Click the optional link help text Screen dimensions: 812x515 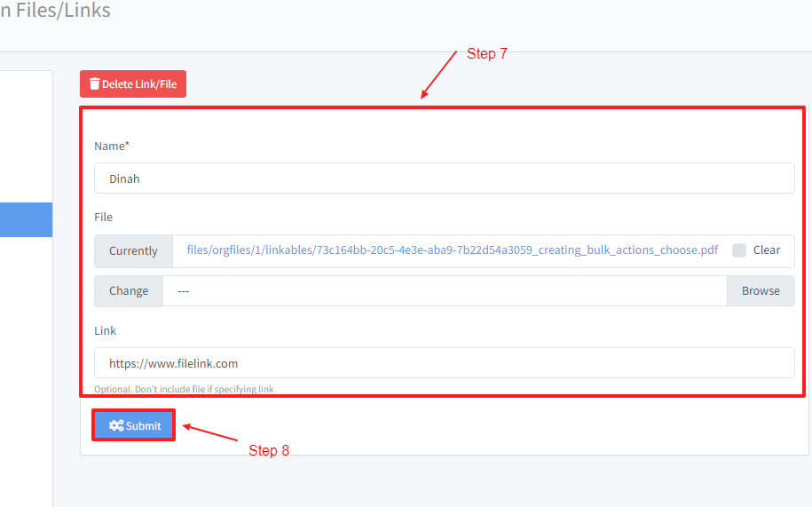[x=184, y=389]
